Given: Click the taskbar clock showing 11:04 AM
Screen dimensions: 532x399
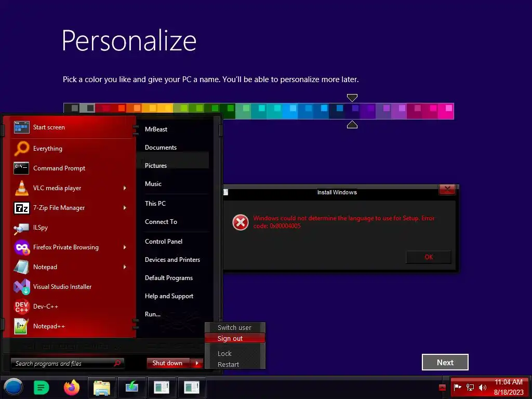Looking at the screenshot, I should coord(508,387).
